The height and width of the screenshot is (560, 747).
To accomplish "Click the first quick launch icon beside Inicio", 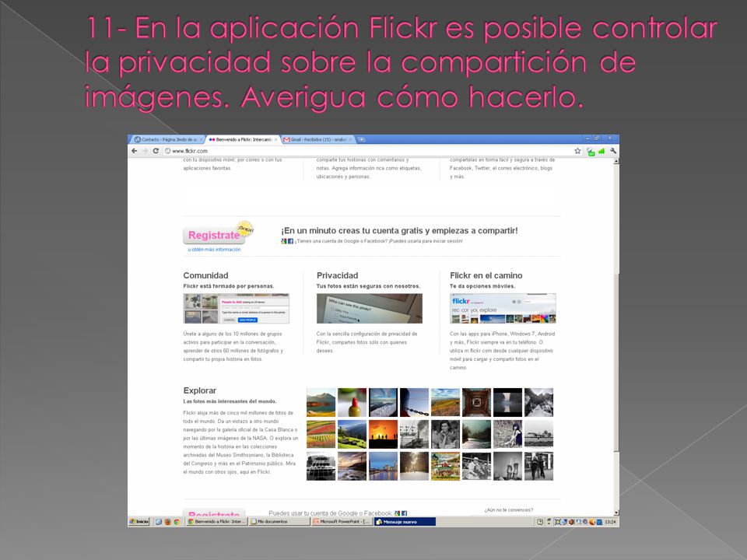I will pyautogui.click(x=159, y=522).
